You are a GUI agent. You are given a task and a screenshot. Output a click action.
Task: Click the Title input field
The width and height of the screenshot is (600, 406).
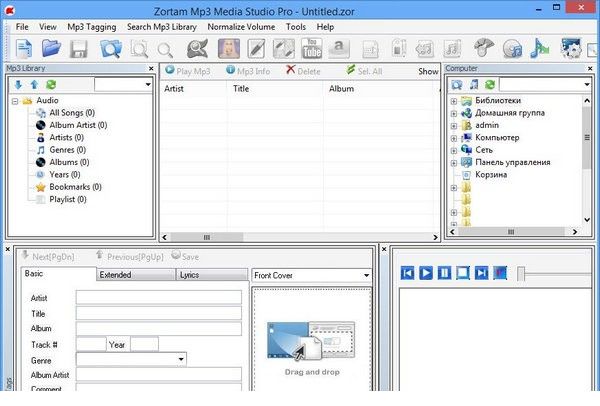click(x=158, y=313)
